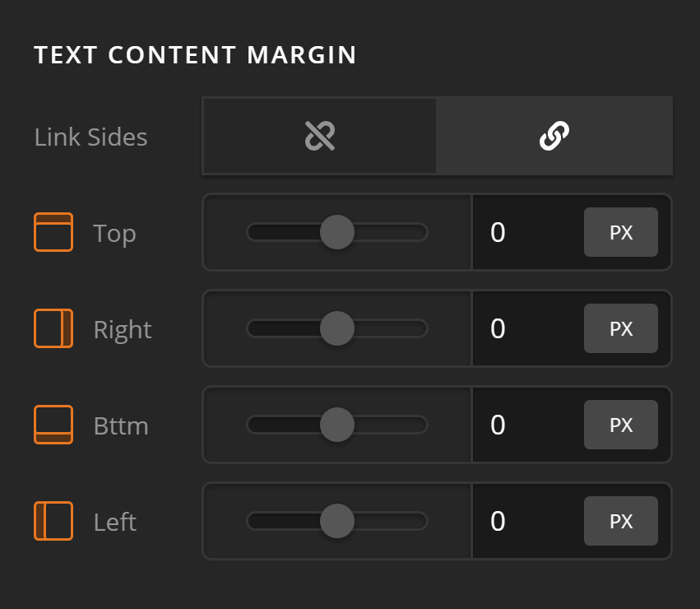Select the orange Top border glyph

(53, 233)
